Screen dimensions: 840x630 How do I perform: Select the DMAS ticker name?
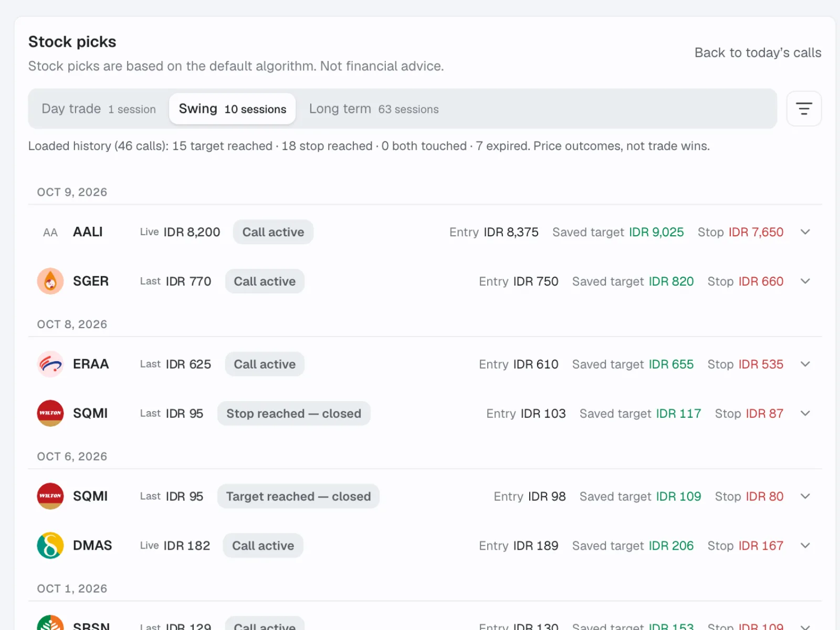click(x=92, y=546)
